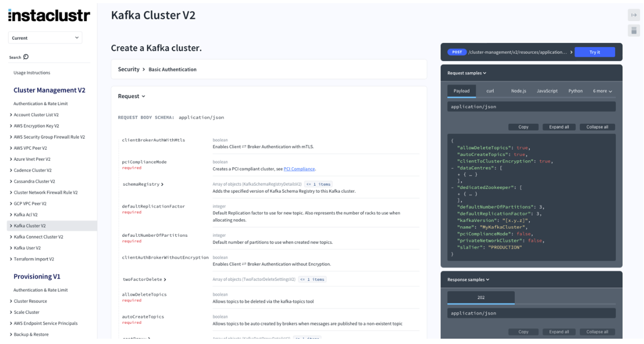Collapse the dedicatedZookeeper minus sign in JSON
644x344 pixels.
pos(452,187)
